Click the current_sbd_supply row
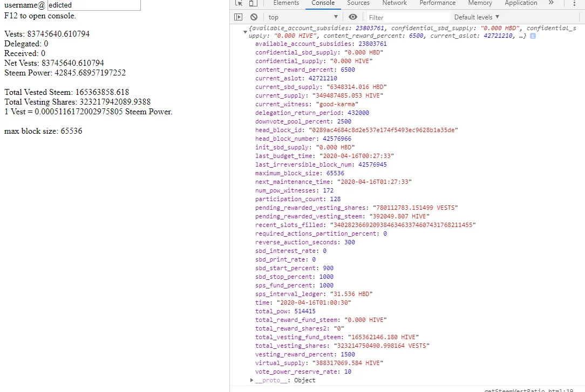Screen dimensions: 585x392 point(321,87)
